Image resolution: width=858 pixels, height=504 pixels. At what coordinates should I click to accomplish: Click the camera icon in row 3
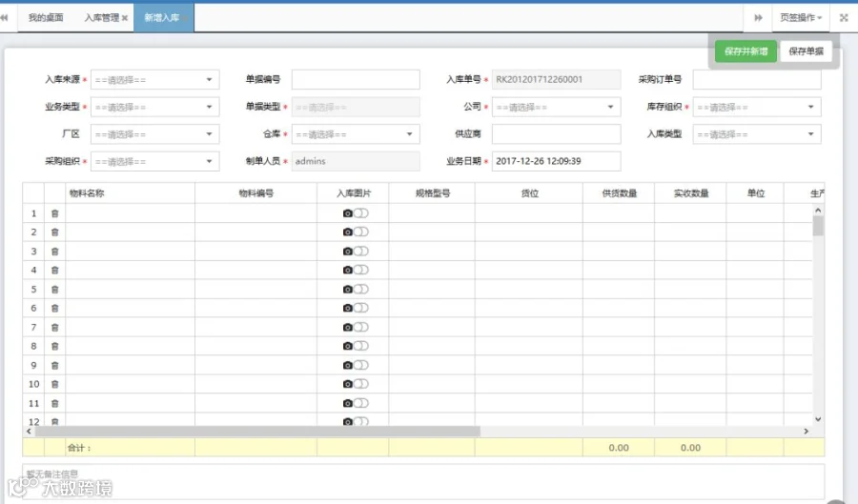[347, 251]
